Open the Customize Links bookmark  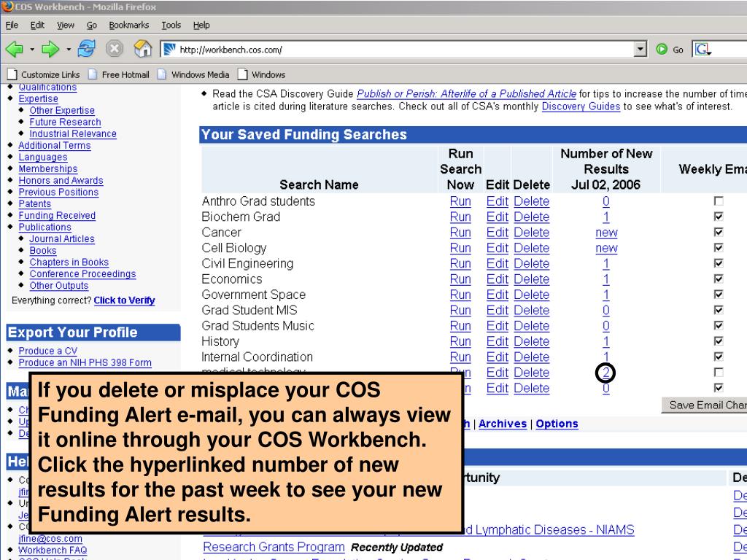click(x=44, y=75)
